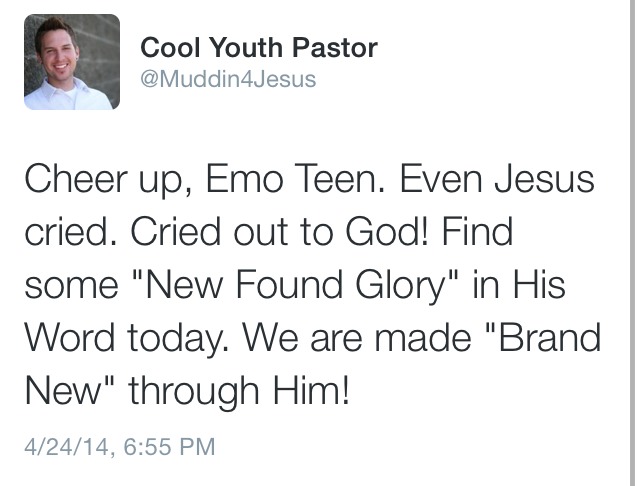Viewport: 640px width, 486px height.
Task: Click "through Him!" at the tweet's end
Action: 239,391
